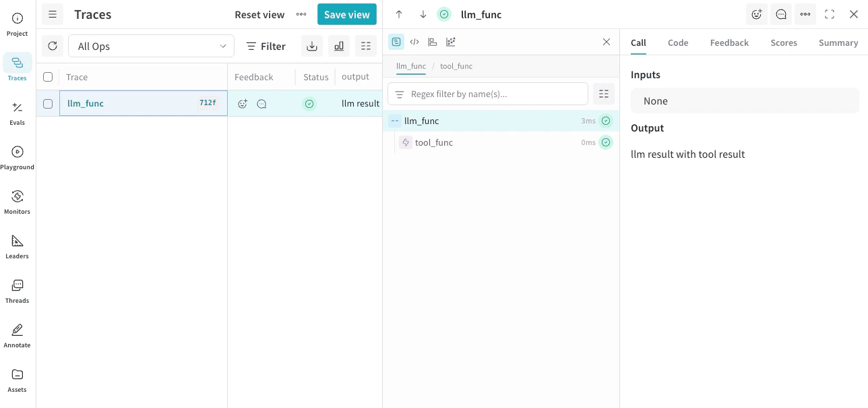
Task: Expand the call to fullscreen icon
Action: point(829,13)
